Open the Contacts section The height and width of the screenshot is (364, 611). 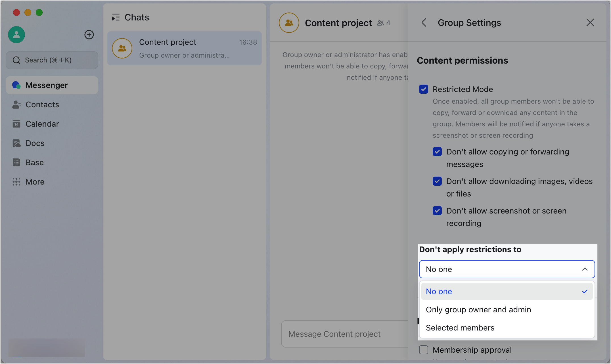[42, 104]
